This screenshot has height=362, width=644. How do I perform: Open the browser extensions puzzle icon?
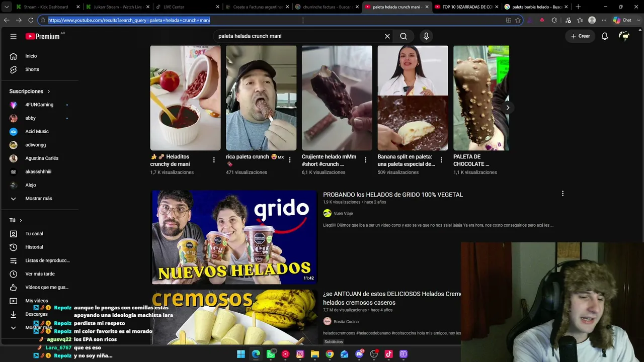tap(554, 20)
